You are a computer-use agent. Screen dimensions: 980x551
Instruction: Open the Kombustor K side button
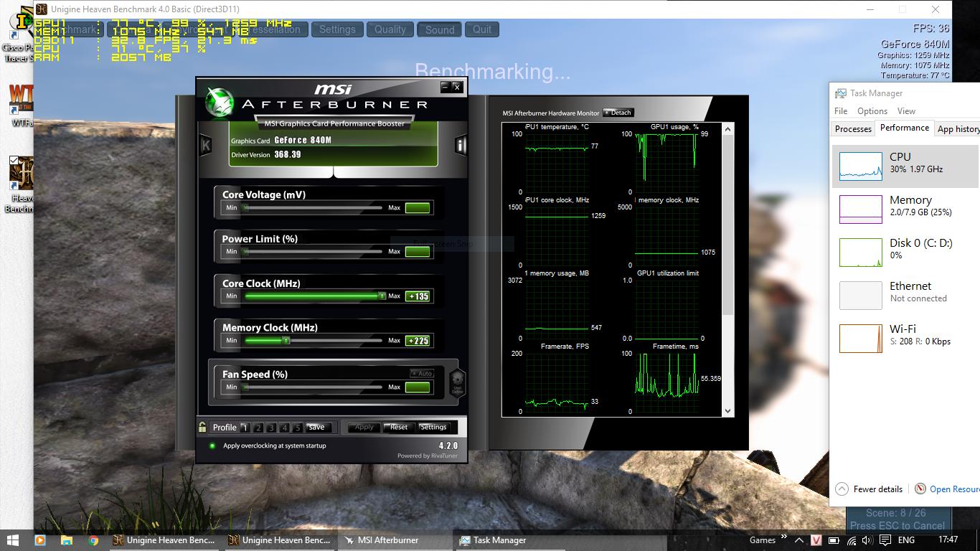[x=206, y=146]
